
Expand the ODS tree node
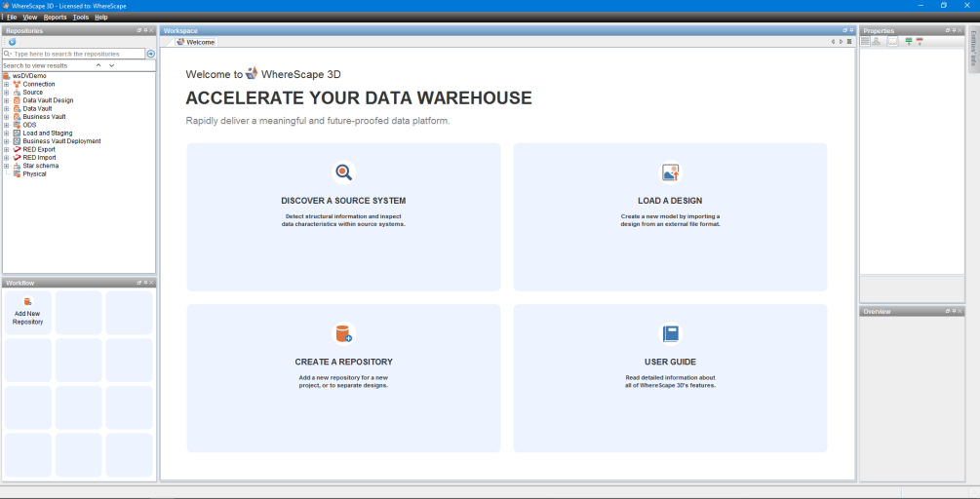[6, 125]
